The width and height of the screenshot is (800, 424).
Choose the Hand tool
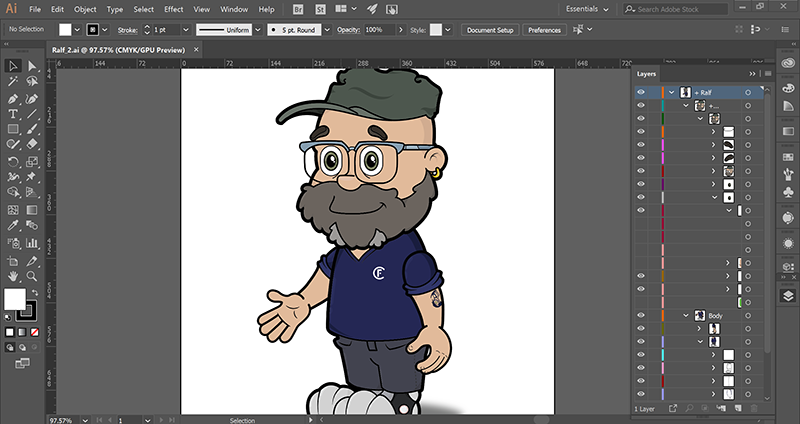point(13,274)
